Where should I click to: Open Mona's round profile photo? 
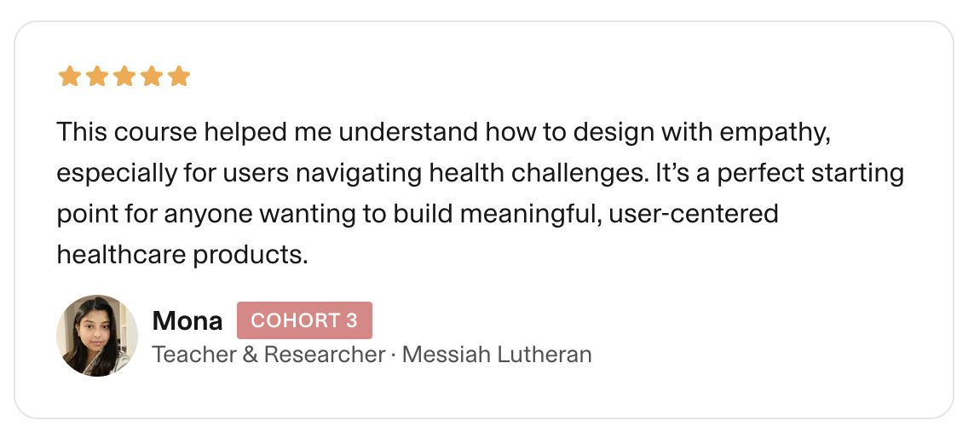coord(97,336)
